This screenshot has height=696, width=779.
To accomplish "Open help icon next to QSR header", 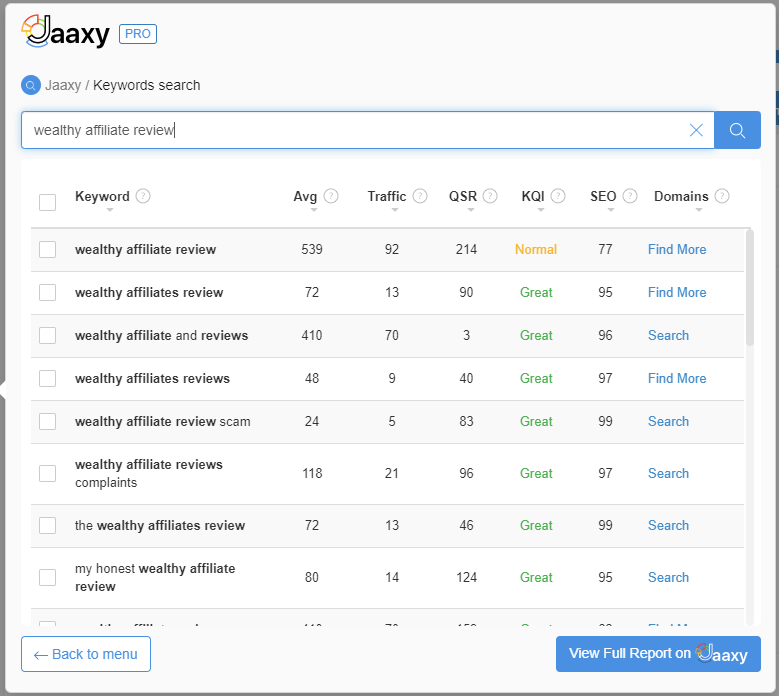I will pyautogui.click(x=490, y=196).
